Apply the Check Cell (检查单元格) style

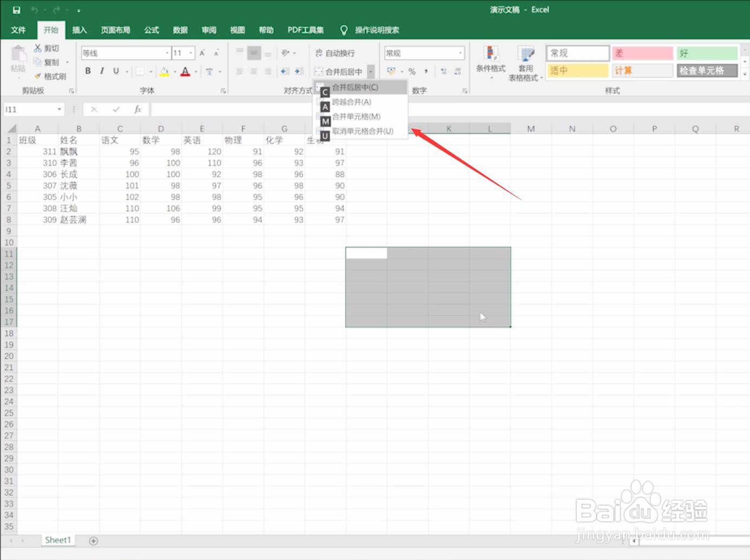tap(707, 70)
